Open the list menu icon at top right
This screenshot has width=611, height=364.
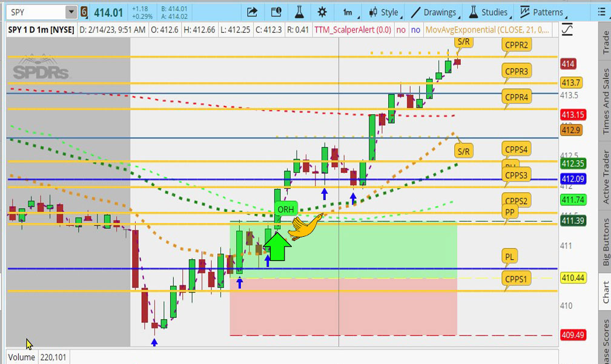coord(602,13)
